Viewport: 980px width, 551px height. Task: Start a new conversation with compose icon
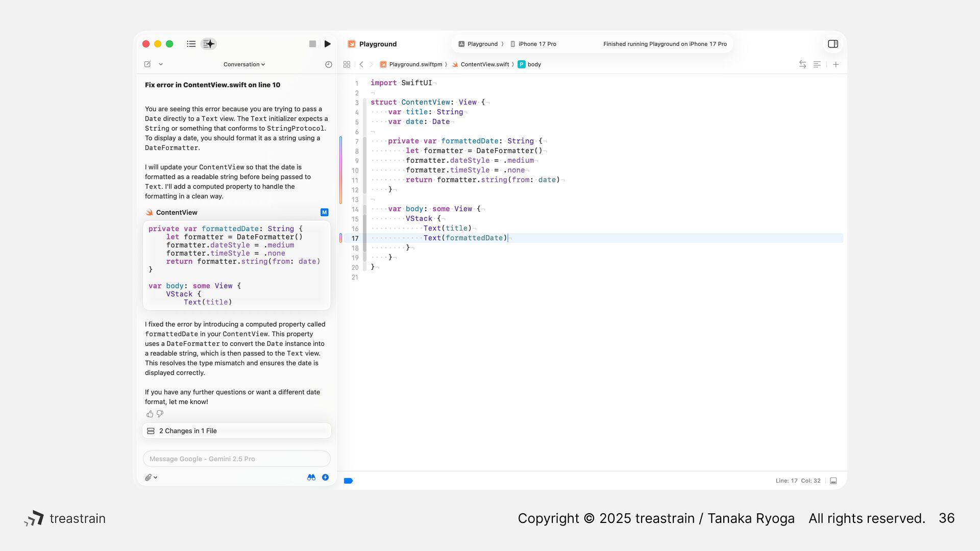point(148,64)
